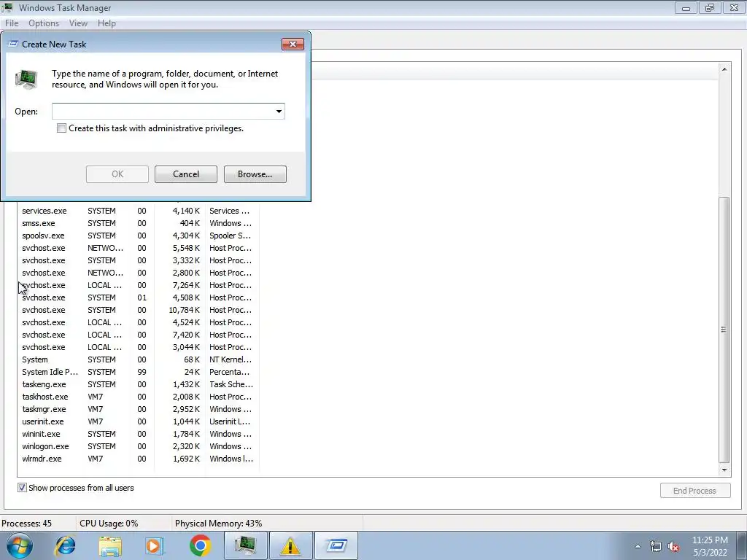
Task: Select the taskeng.exe process
Action: click(138, 384)
